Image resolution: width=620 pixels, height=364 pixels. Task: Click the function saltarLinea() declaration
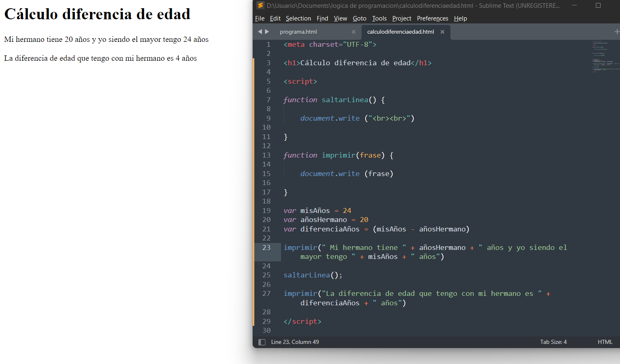click(334, 100)
